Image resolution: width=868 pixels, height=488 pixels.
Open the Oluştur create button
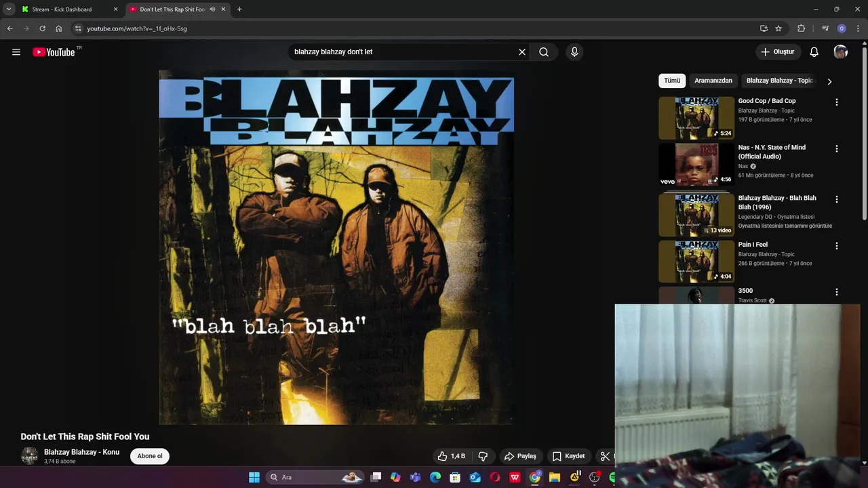pyautogui.click(x=778, y=52)
